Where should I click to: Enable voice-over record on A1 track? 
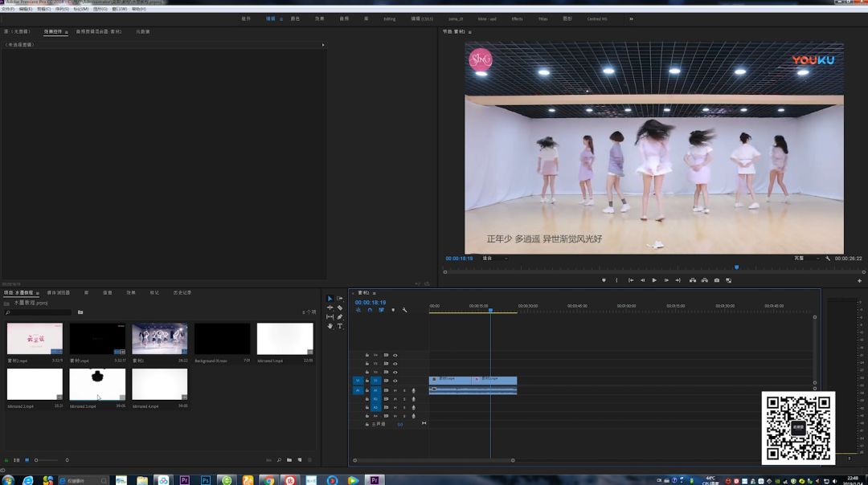[x=414, y=390]
